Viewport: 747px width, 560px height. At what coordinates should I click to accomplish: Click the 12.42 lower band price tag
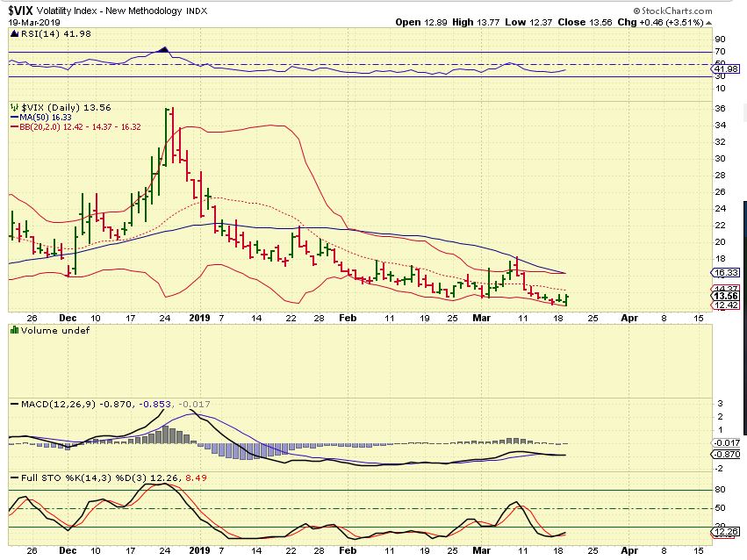(726, 305)
